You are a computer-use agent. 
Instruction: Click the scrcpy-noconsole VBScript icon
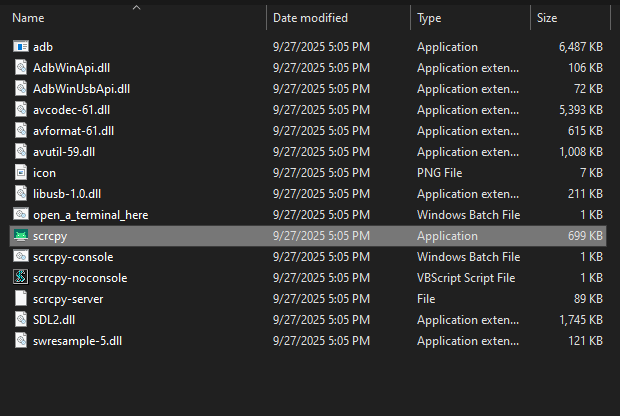[21, 278]
